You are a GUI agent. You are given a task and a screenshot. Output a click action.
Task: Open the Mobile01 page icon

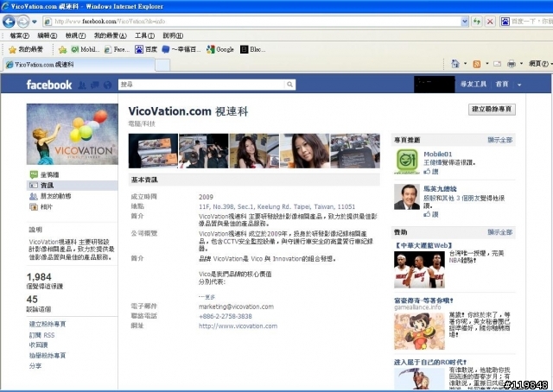coord(407,161)
